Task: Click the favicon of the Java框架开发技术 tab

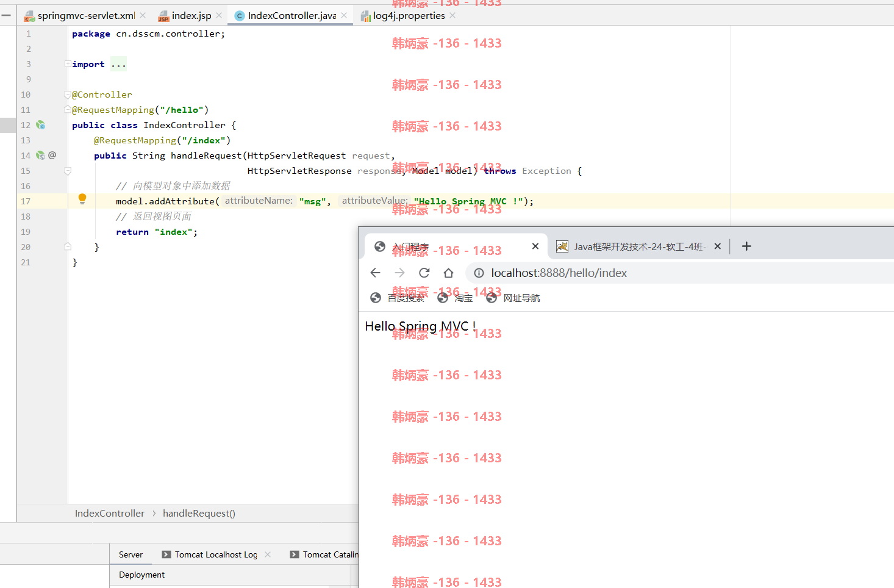Action: click(x=562, y=246)
